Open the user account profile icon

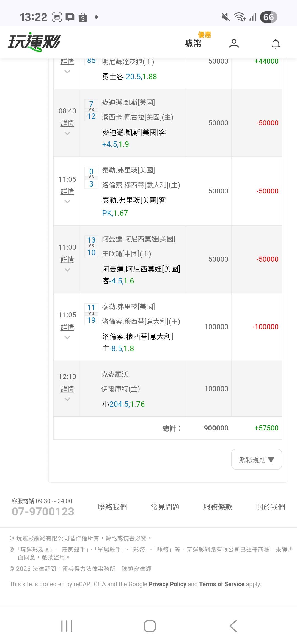[234, 43]
